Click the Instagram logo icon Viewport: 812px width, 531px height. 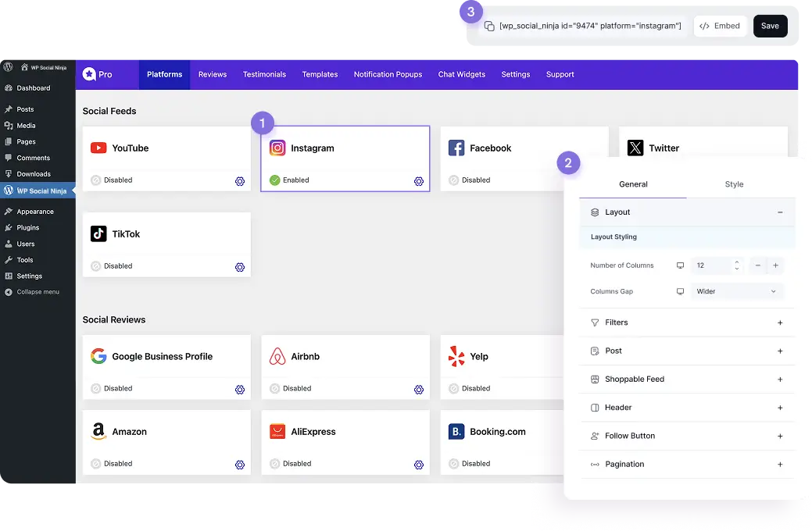(277, 148)
